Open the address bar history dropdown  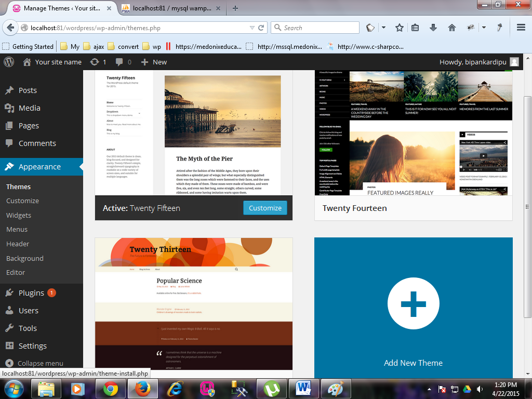[252, 28]
